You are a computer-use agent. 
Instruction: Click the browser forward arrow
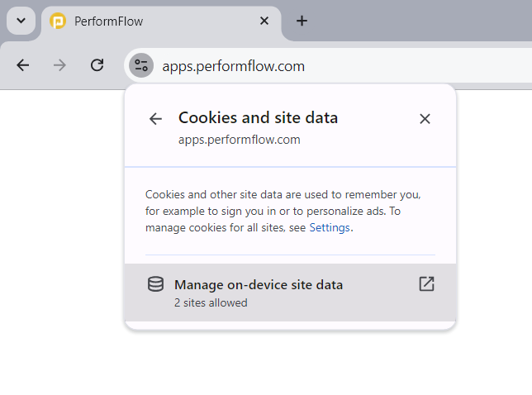(59, 65)
